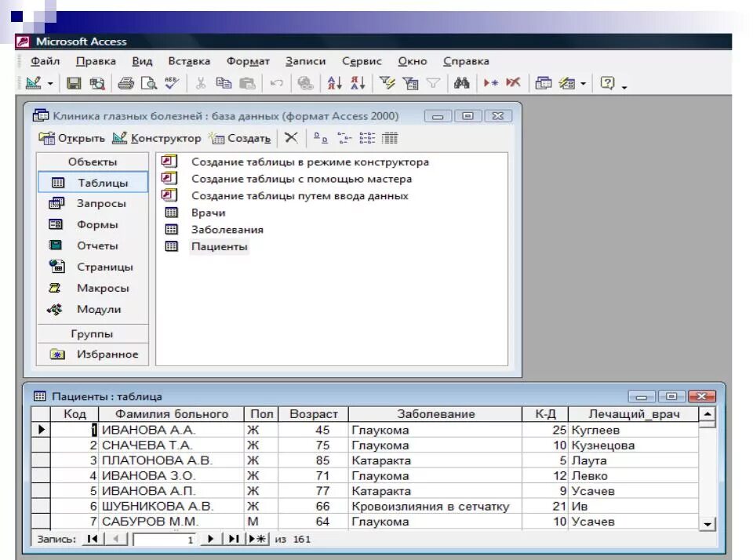Open Print Preview from toolbar
The height and width of the screenshot is (560, 753).
[149, 83]
